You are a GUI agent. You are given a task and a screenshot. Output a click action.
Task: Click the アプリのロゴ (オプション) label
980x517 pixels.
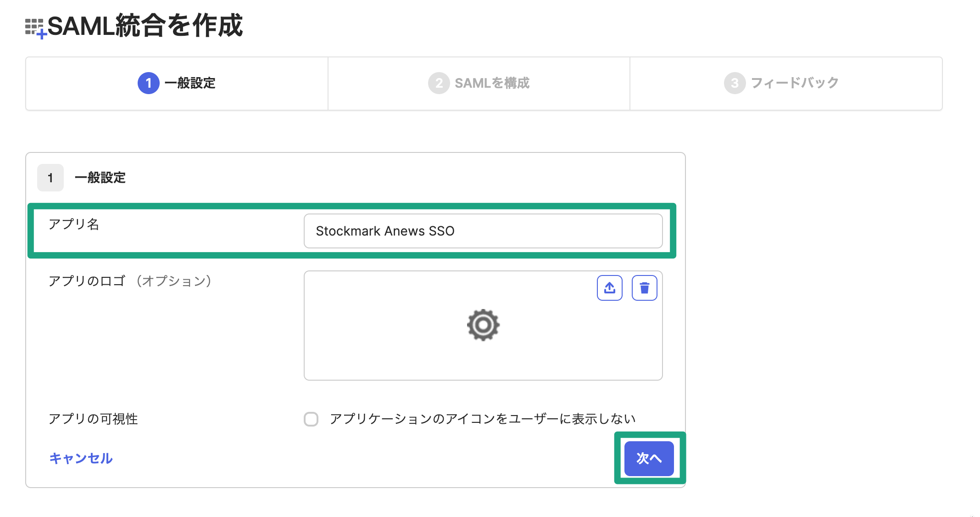pyautogui.click(x=130, y=281)
